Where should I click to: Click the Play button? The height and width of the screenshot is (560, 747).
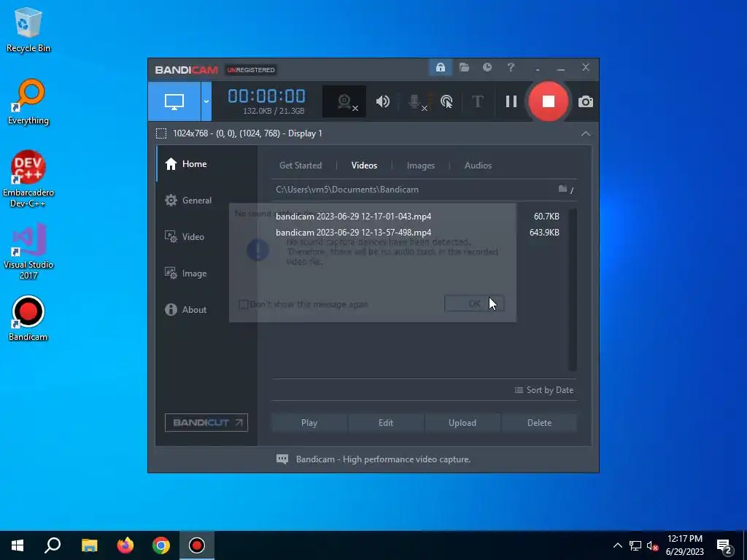click(x=309, y=423)
